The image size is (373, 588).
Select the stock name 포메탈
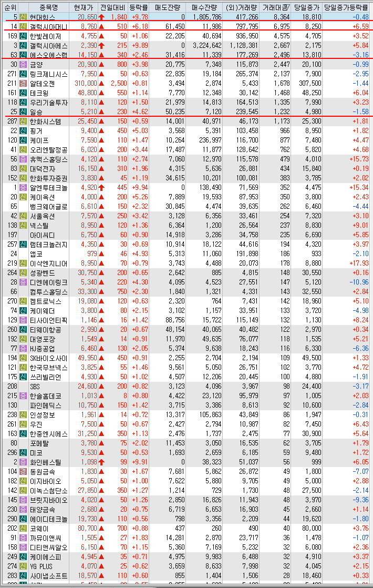[39, 443]
